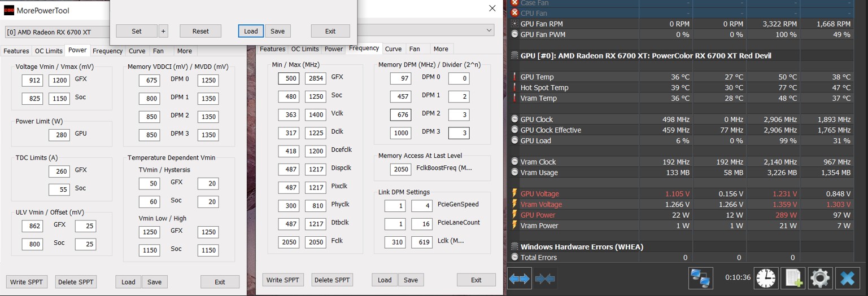Screen dimensions: 868x296
Task: Expand device dropdown arrow in Frequency window
Action: (x=488, y=30)
